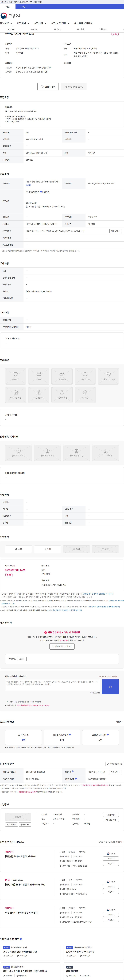Click the 채용정보 더하 button
The width and height of the screenshot is (124, 980).
point(111,820)
